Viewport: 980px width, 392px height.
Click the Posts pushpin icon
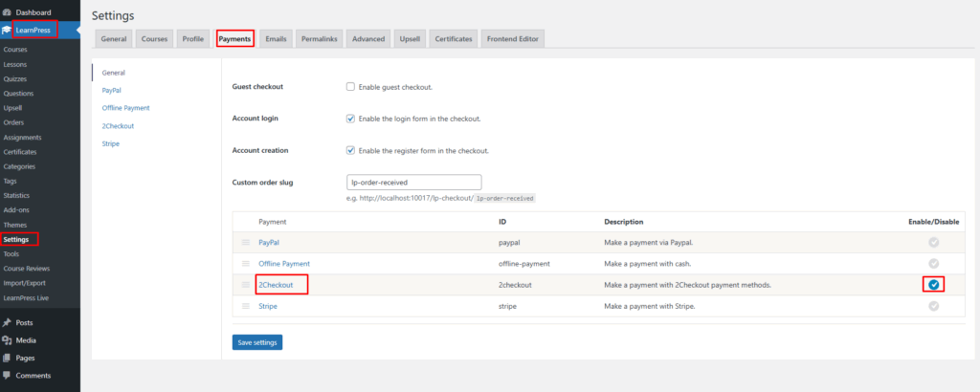tap(7, 323)
